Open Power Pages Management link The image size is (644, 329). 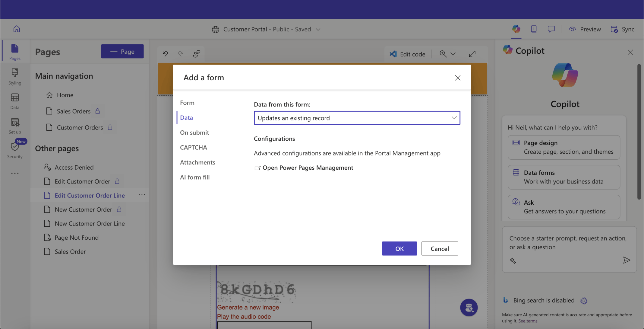click(308, 168)
